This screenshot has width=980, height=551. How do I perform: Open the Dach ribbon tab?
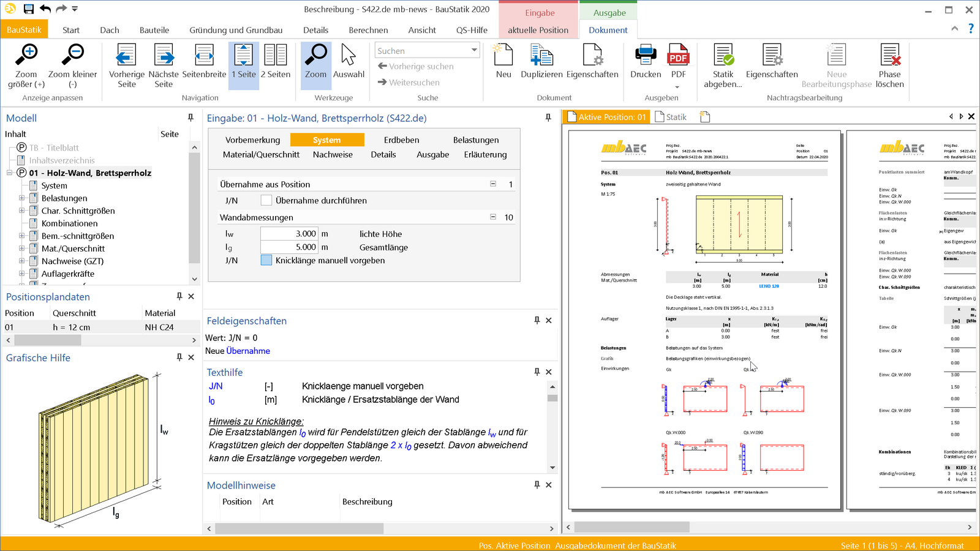(110, 30)
